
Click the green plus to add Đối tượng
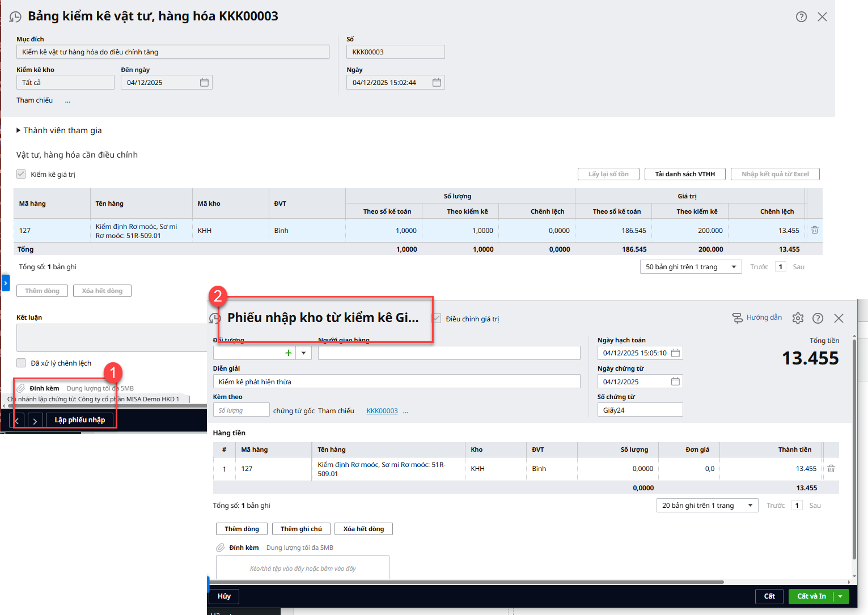289,353
